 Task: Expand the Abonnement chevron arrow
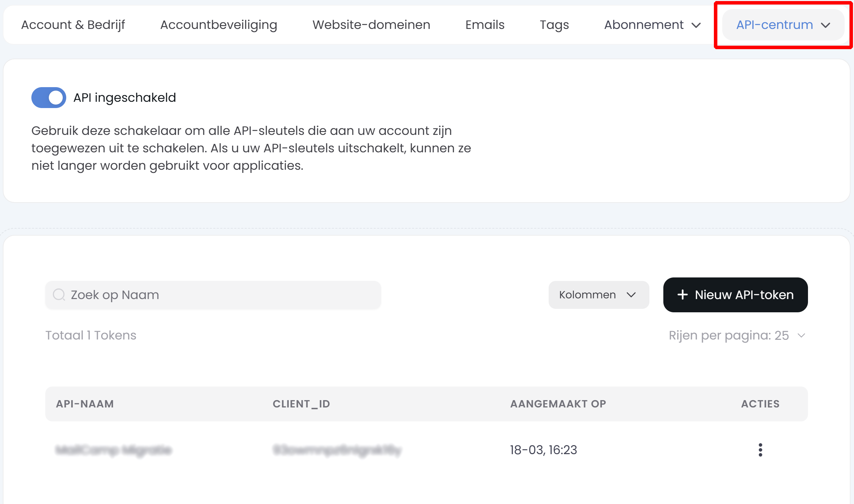pyautogui.click(x=696, y=25)
